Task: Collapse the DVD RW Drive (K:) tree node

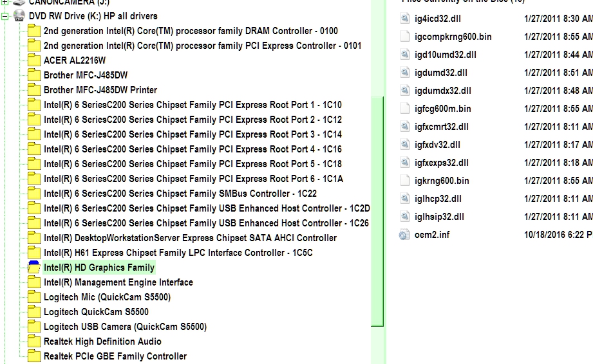Action: [5, 16]
